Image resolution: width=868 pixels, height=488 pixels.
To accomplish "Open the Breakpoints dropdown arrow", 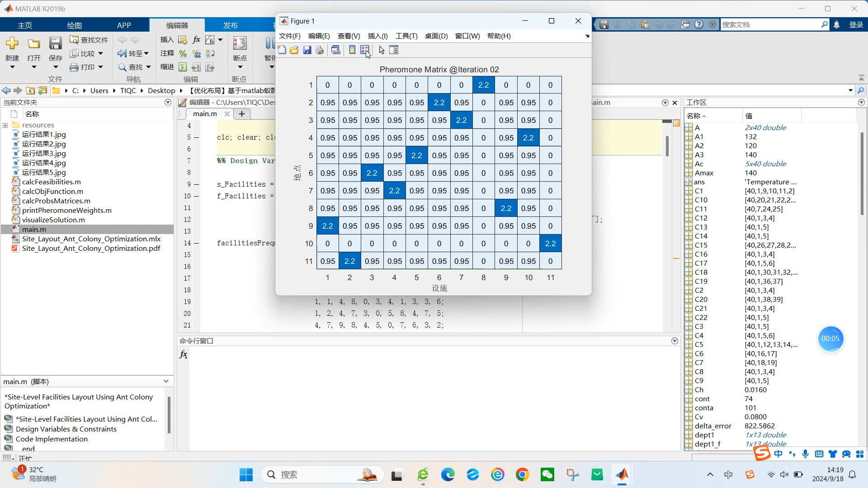I will pos(240,67).
